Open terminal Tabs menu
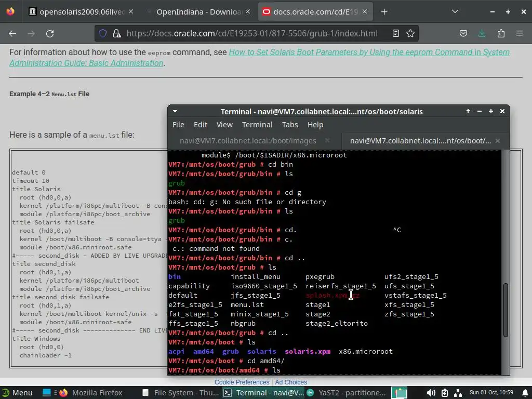 [x=290, y=125]
